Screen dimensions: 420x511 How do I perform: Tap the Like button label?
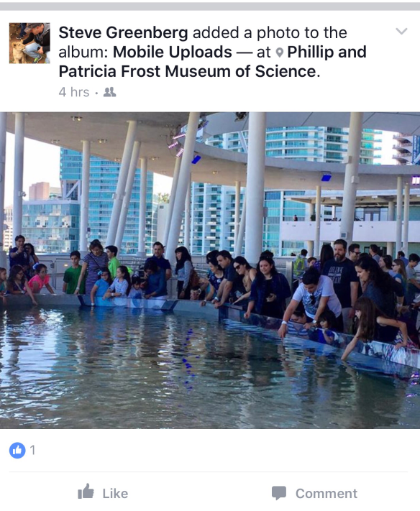point(115,494)
